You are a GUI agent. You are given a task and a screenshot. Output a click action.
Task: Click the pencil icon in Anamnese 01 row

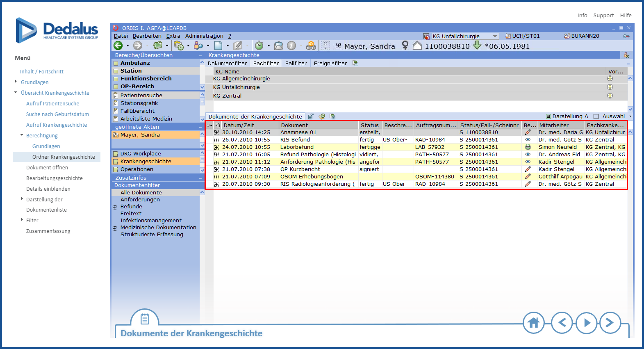click(x=528, y=132)
